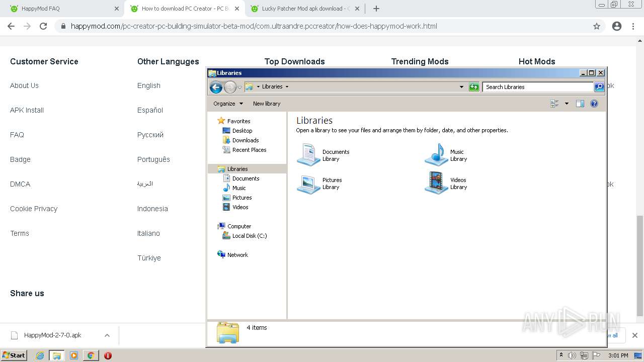This screenshot has height=362, width=644.
Task: Select Favorites in navigation pane
Action: 233,121
